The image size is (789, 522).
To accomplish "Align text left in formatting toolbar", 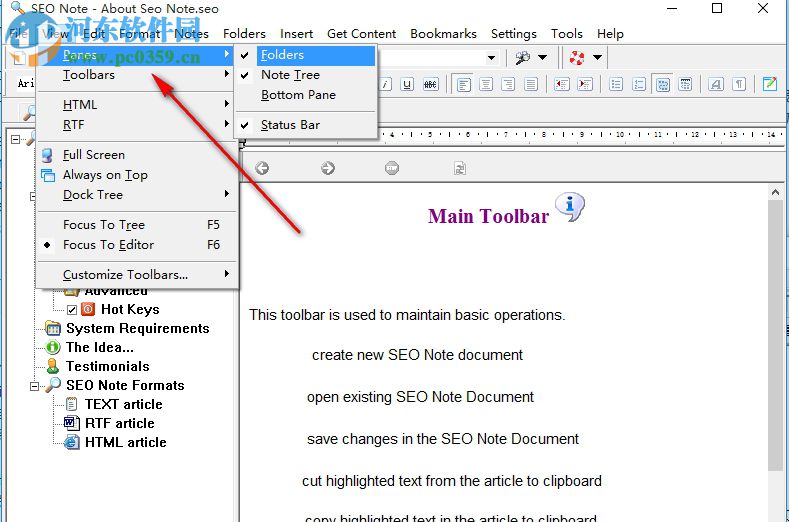I will pyautogui.click(x=463, y=84).
